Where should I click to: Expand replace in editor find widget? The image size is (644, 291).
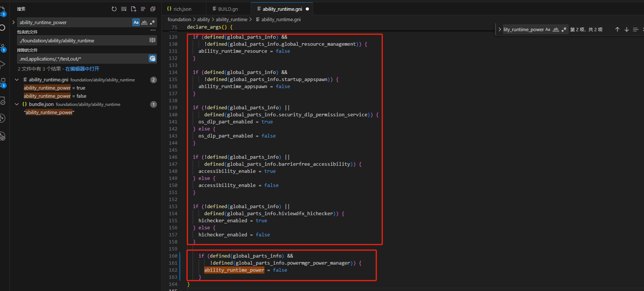[x=499, y=29]
